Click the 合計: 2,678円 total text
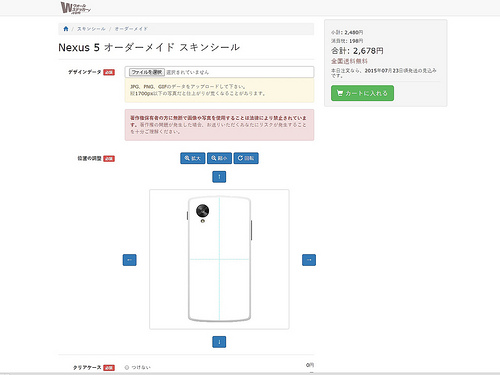 tap(357, 51)
